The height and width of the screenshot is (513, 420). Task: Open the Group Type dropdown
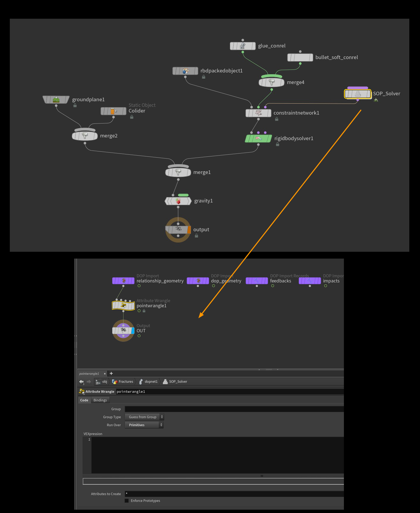[144, 417]
